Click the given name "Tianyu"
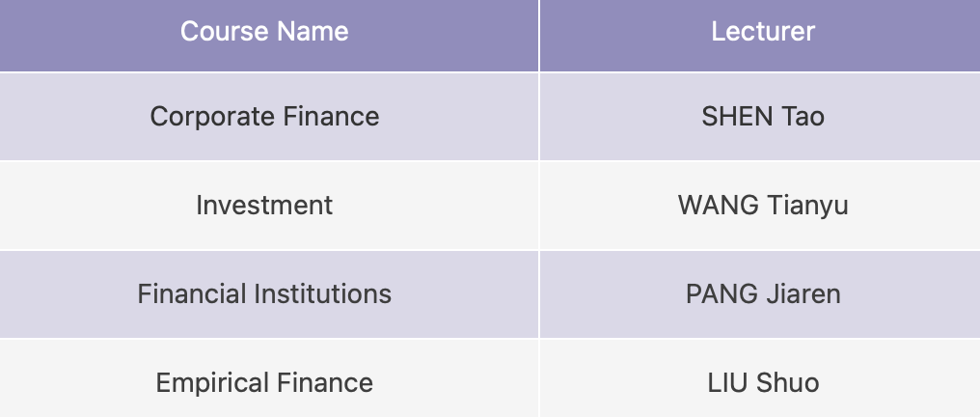 [x=807, y=205]
